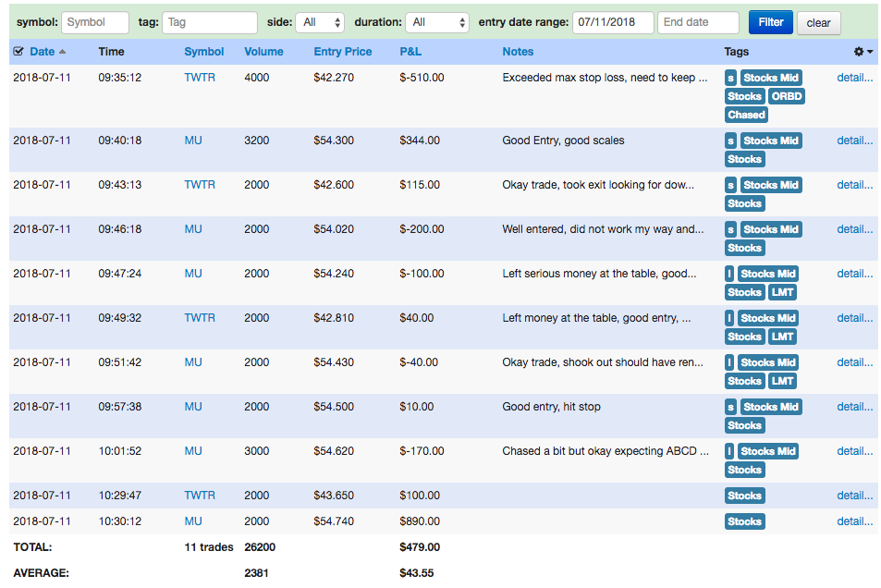Click the entry start date field 07/11/2018
Image resolution: width=881 pixels, height=588 pixels.
pos(613,22)
